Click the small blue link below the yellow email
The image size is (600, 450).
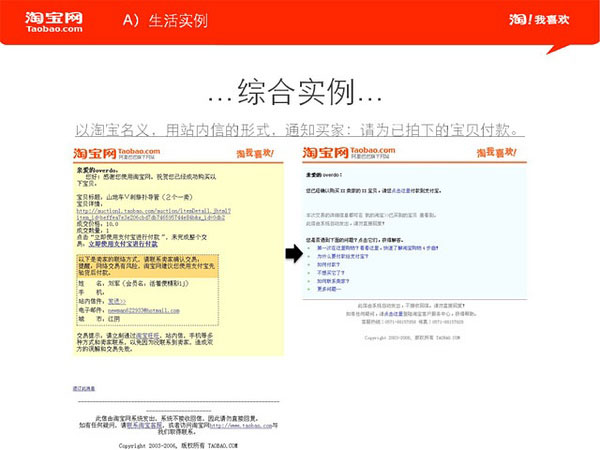(84, 388)
